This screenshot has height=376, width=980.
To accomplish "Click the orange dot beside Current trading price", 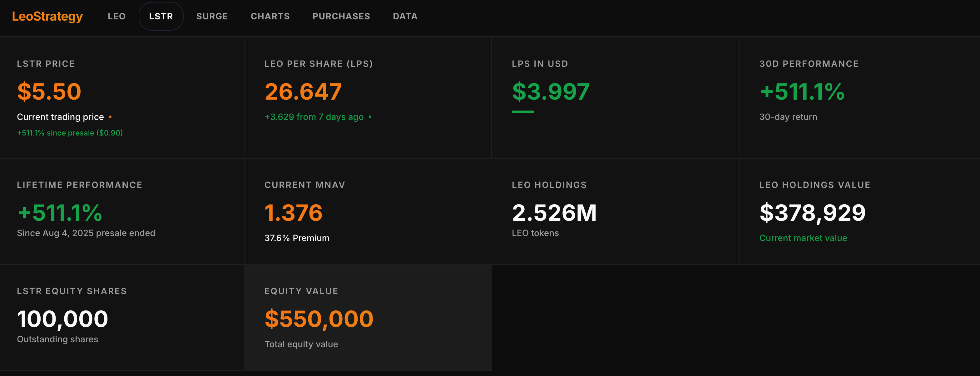I will pos(110,117).
